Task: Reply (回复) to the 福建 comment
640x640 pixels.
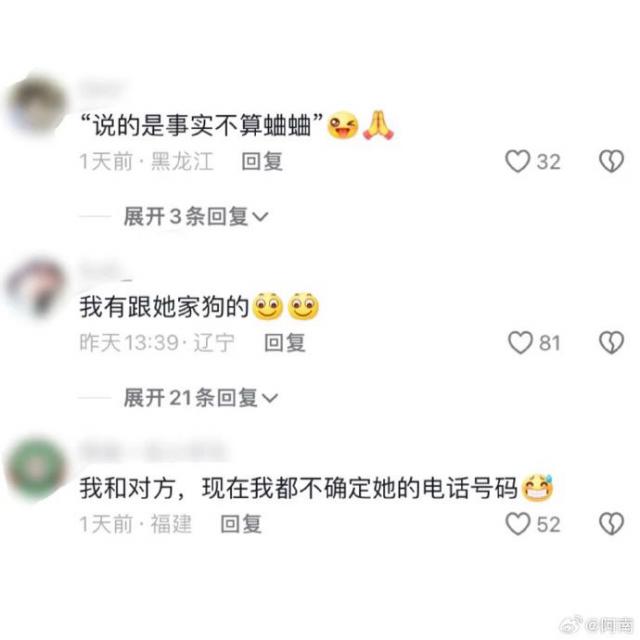Action: tap(241, 524)
